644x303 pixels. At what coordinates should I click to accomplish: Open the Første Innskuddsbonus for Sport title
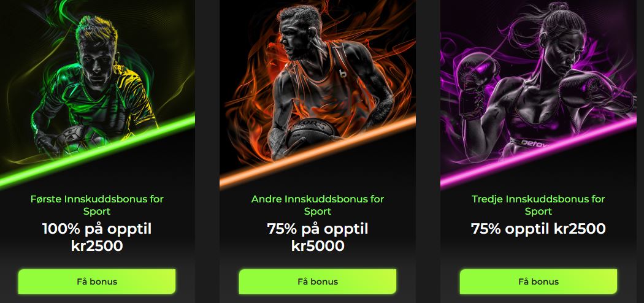click(x=97, y=205)
